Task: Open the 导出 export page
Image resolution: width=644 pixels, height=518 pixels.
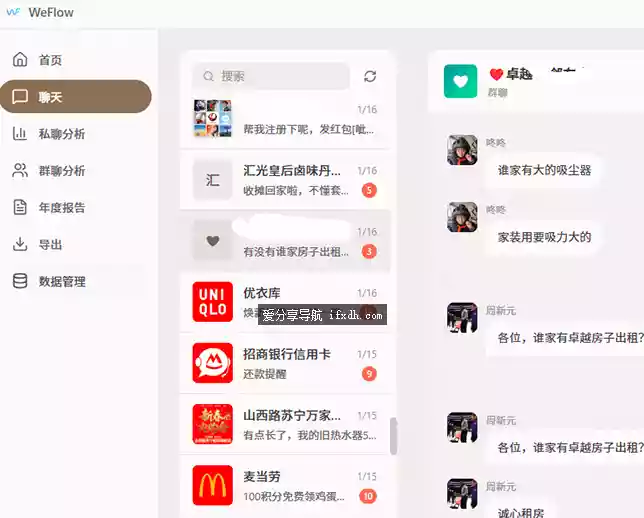Action: tap(76, 244)
